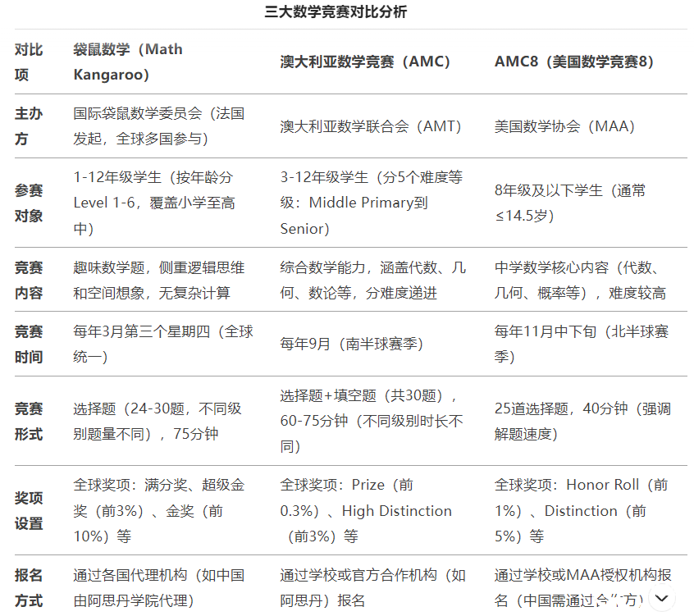Click the 主办方 row label
The width and height of the screenshot is (694, 616).
tap(29, 126)
